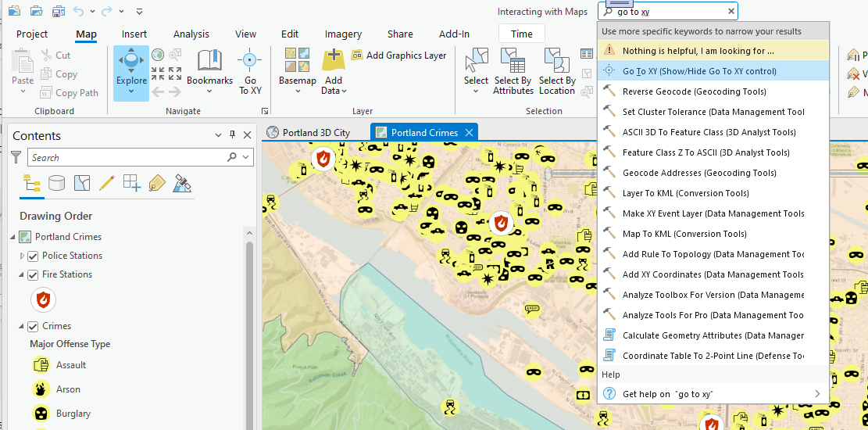Expand the Police Stations layer
The height and width of the screenshot is (430, 868).
pos(22,256)
